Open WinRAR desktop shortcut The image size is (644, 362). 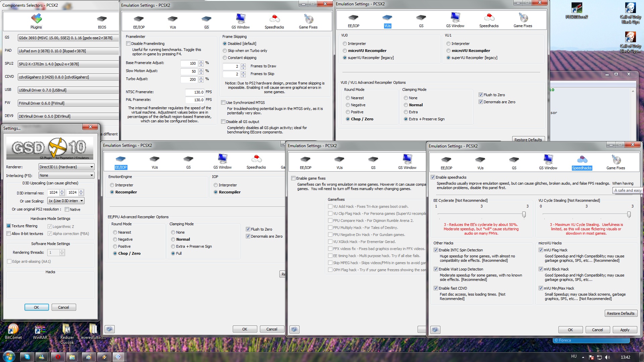pyautogui.click(x=40, y=332)
